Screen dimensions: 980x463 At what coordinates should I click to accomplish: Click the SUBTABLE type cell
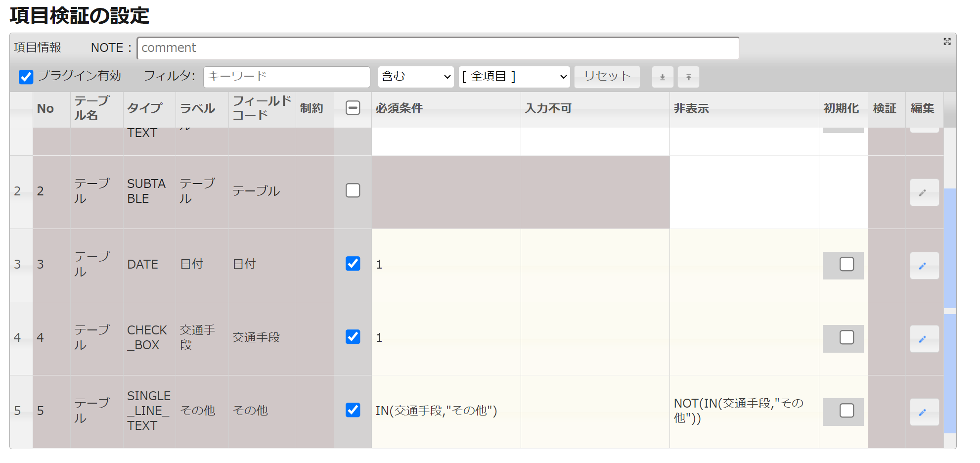pos(149,192)
